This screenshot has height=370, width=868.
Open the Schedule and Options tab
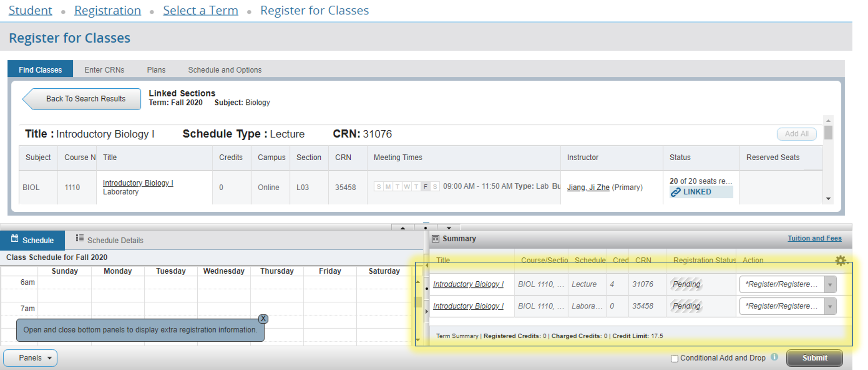224,70
